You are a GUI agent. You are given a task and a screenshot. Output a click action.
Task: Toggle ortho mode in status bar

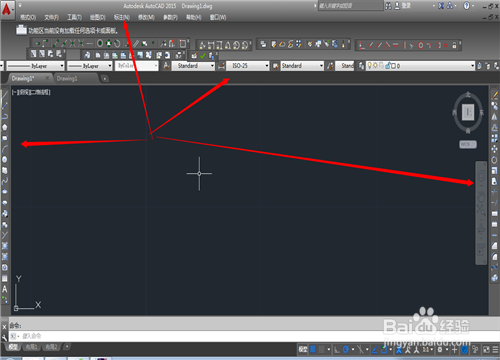[x=337, y=349]
